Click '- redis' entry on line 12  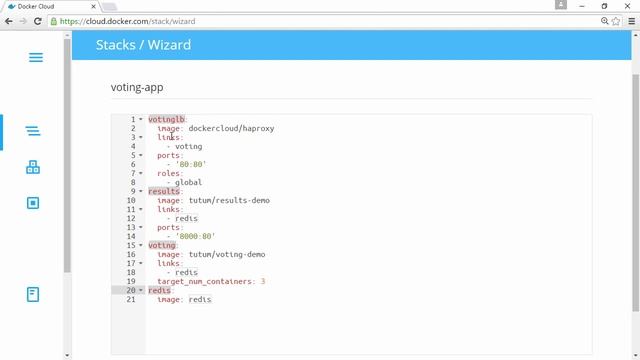point(182,218)
